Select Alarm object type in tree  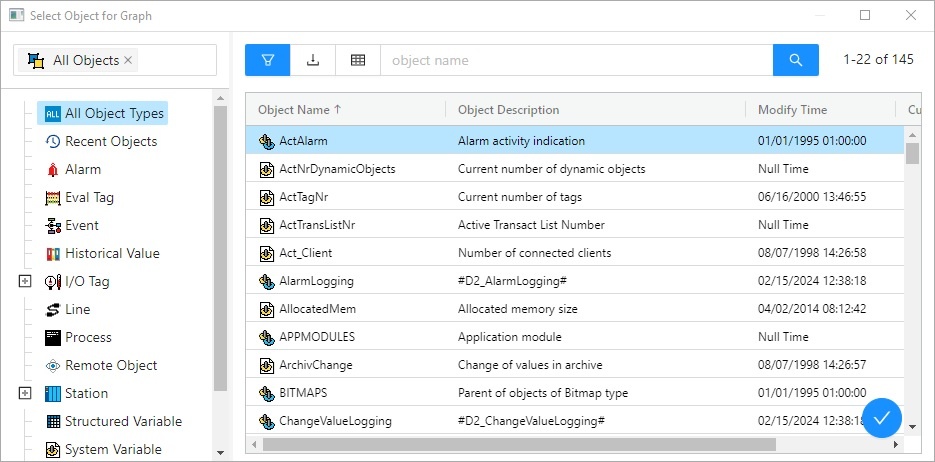(83, 170)
